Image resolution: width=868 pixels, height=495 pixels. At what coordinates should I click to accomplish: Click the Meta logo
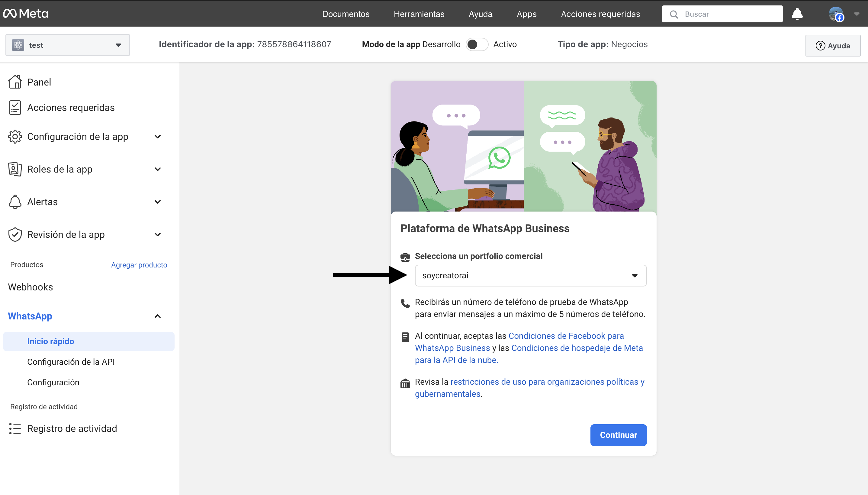click(x=25, y=14)
